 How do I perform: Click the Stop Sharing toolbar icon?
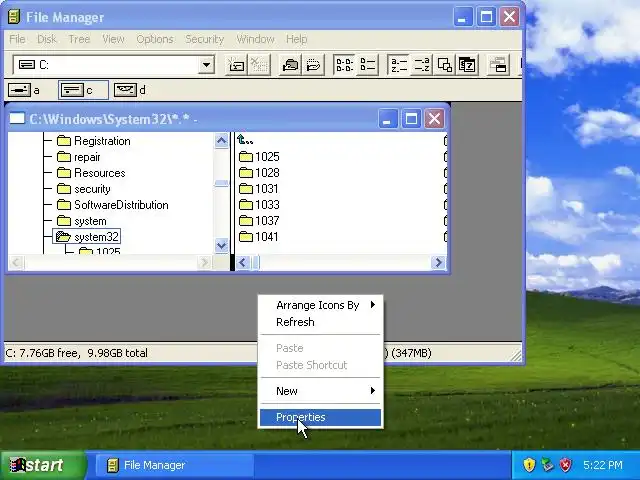pyautogui.click(x=313, y=65)
